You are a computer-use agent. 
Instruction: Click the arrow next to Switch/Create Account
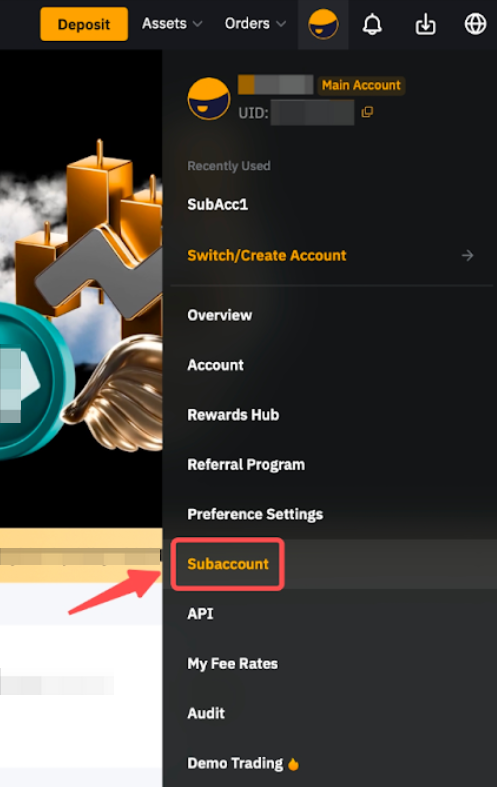467,255
